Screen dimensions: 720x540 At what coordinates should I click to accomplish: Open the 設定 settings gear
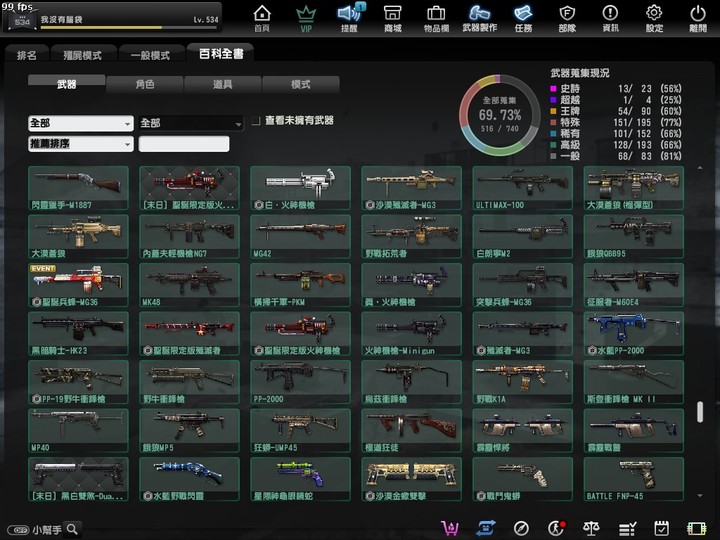coord(654,17)
